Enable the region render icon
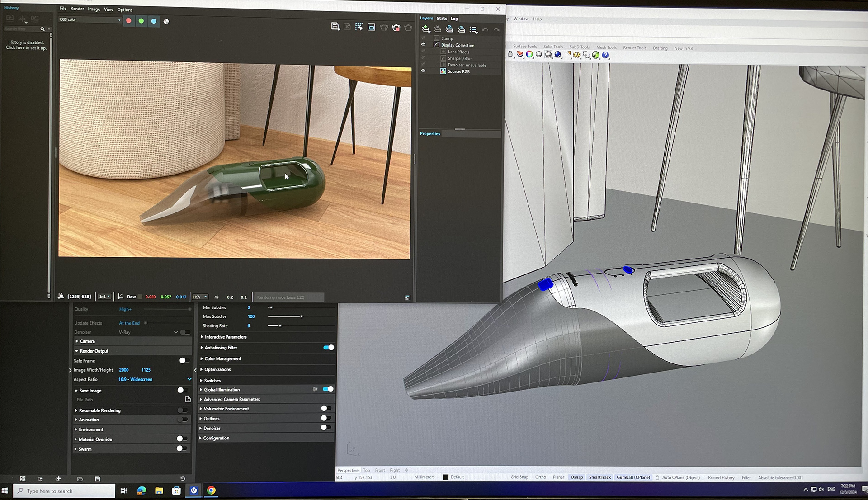This screenshot has width=868, height=500. click(371, 27)
